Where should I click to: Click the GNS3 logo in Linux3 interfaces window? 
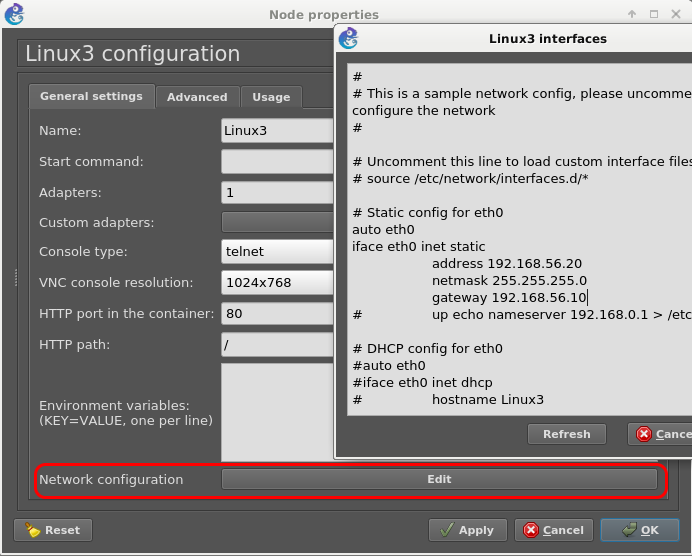point(348,38)
